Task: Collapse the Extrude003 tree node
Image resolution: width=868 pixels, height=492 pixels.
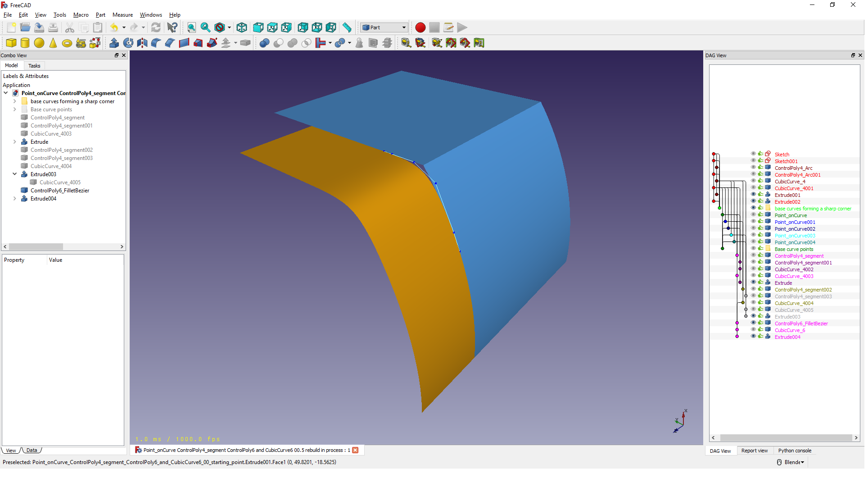Action: click(x=14, y=174)
